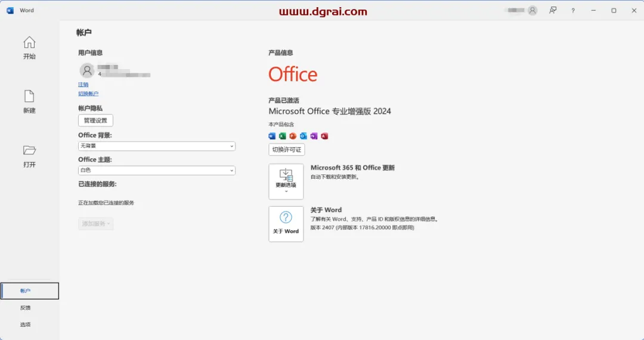Click the title bar account profile icon
644x340 pixels.
(532, 11)
